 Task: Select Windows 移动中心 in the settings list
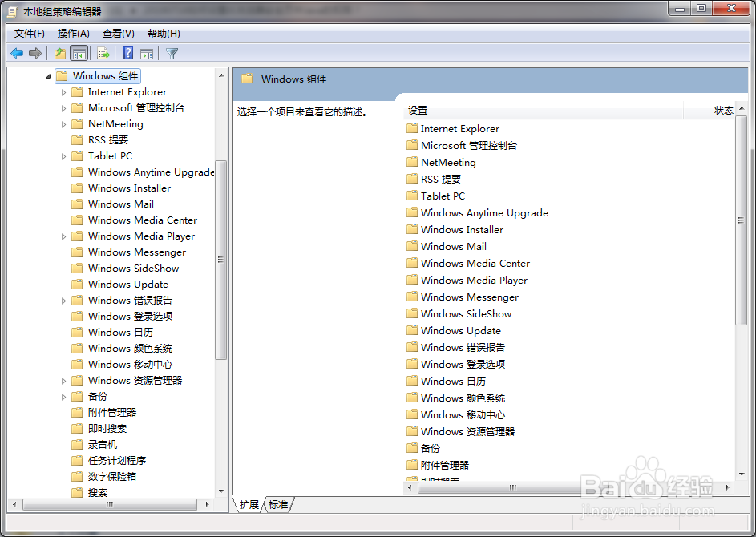[463, 414]
